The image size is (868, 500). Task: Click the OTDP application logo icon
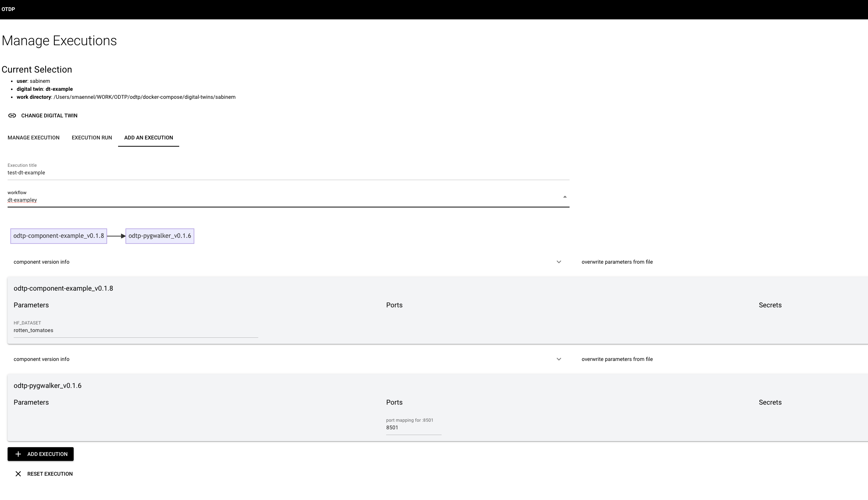pyautogui.click(x=8, y=9)
